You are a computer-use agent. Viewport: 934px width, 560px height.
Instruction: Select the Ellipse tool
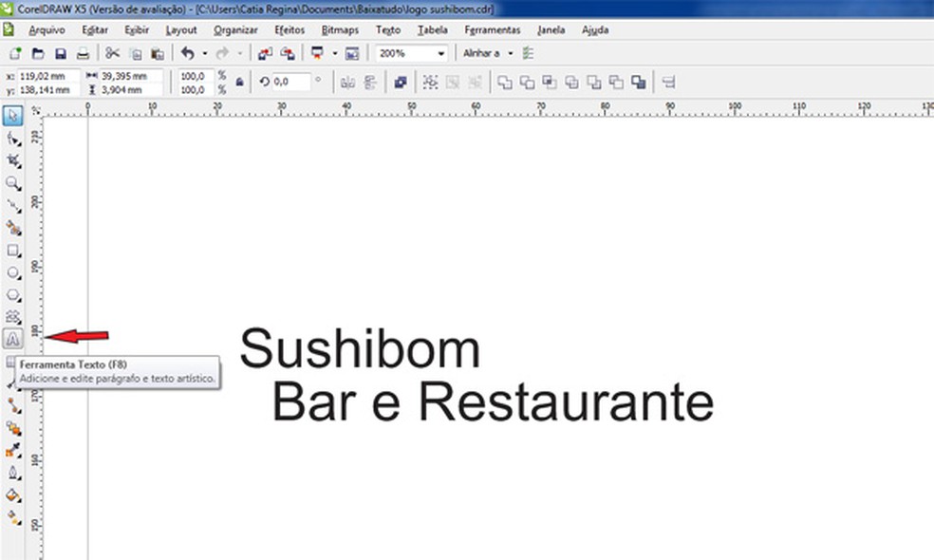coord(13,272)
